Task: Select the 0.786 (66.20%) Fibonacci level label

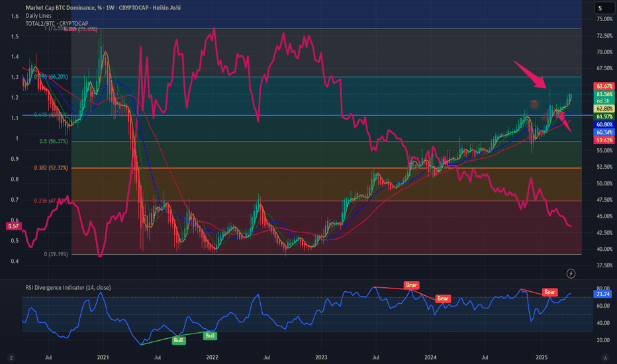Action: coord(51,77)
